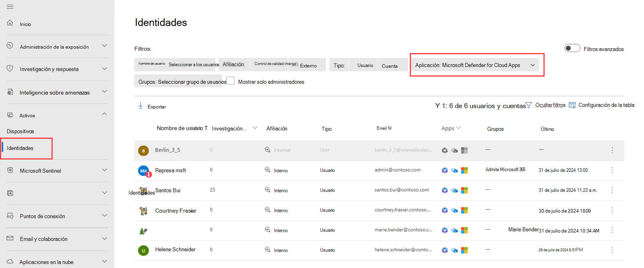Open the Investigación column sort dropdown
This screenshot has height=268, width=644.
255,128
